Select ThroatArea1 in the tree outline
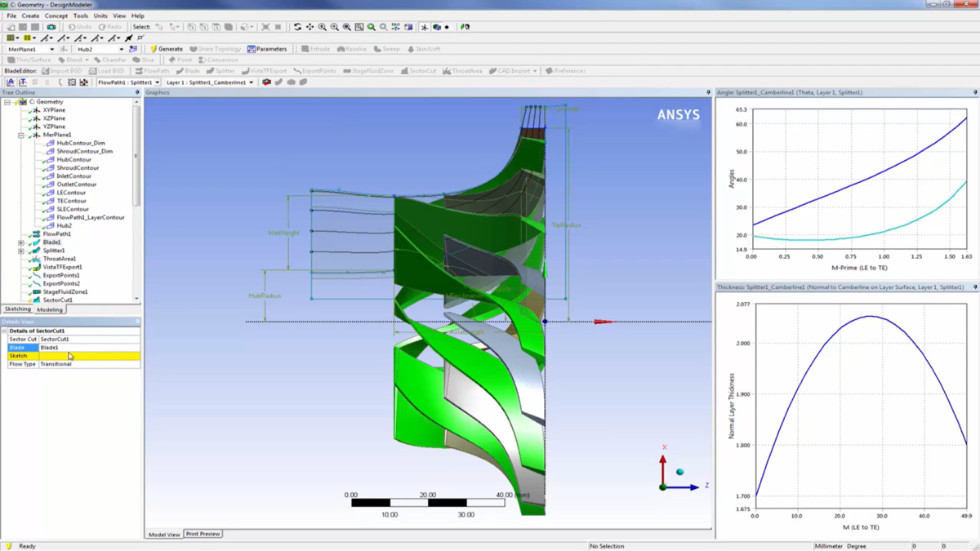 (59, 259)
